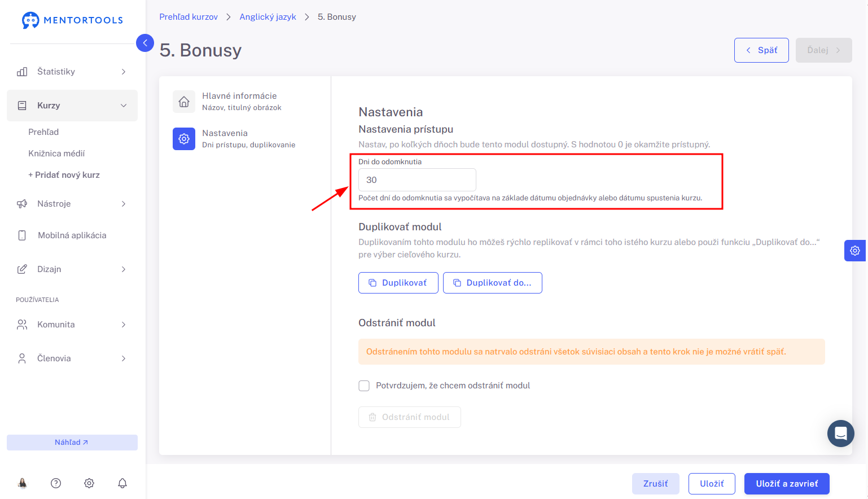Open the Knižnica médií item
The width and height of the screenshot is (868, 499).
(56, 154)
